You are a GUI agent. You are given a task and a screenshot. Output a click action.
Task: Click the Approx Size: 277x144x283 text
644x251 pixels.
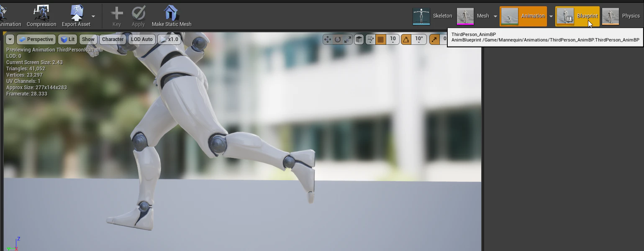pos(36,88)
